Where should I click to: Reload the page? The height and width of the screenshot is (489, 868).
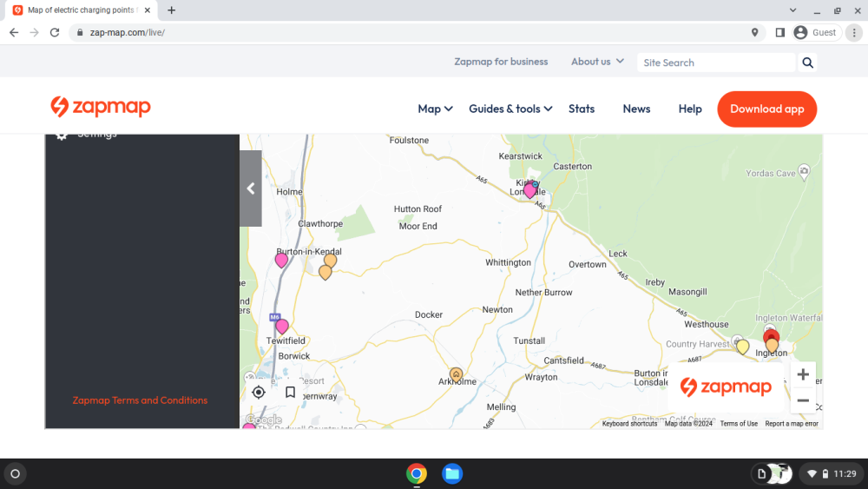[x=54, y=33]
